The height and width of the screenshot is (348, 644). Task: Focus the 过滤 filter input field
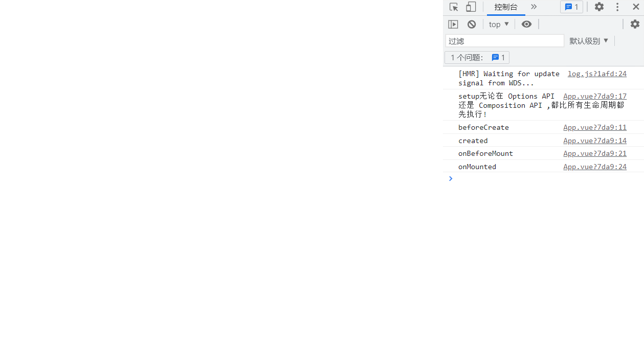pos(504,41)
